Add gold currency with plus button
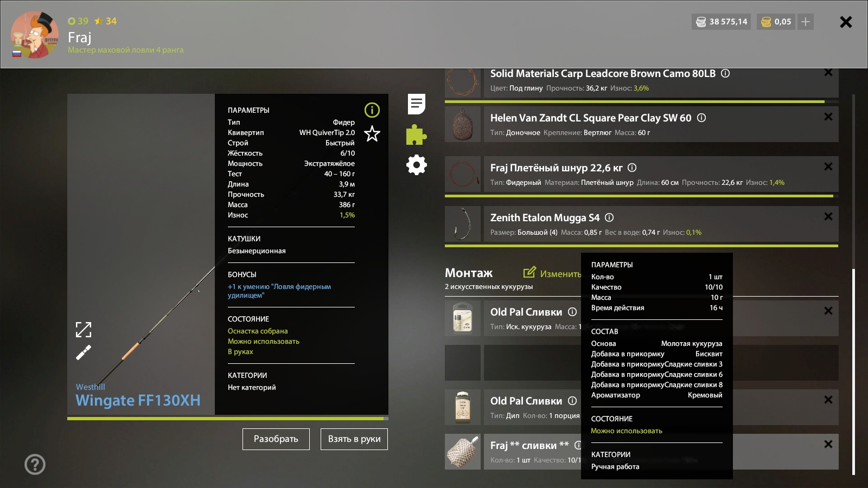This screenshot has width=868, height=488. 806,22
